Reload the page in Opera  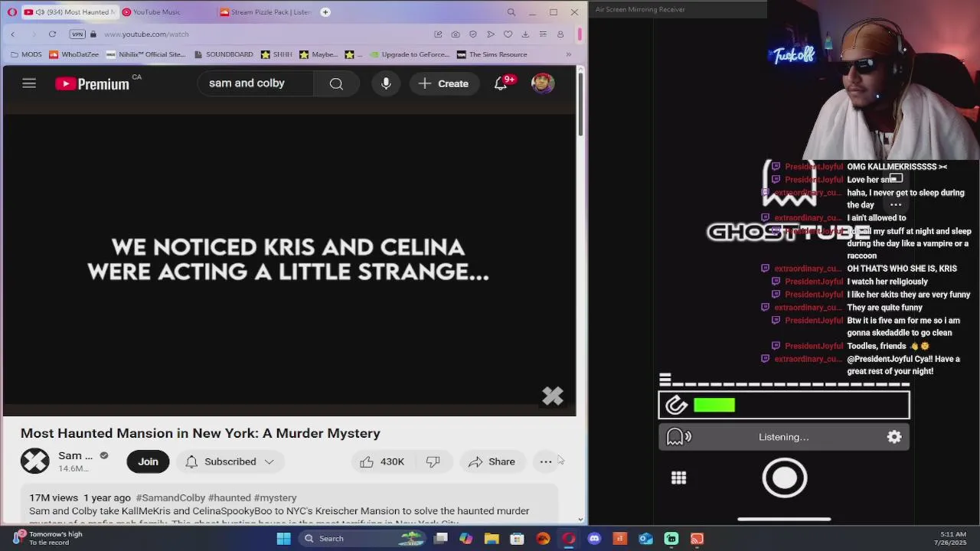pyautogui.click(x=52, y=34)
